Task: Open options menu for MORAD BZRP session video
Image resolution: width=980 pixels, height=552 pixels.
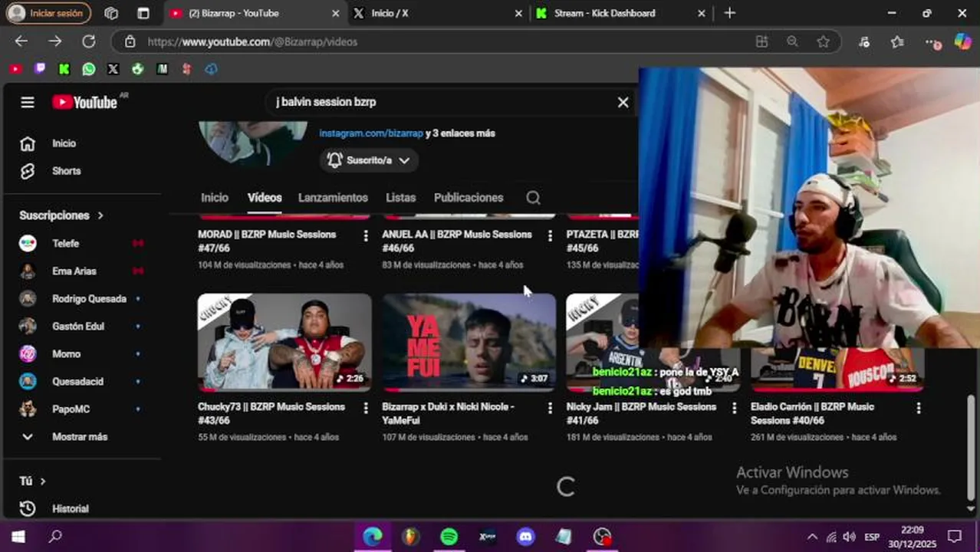Action: tap(365, 236)
